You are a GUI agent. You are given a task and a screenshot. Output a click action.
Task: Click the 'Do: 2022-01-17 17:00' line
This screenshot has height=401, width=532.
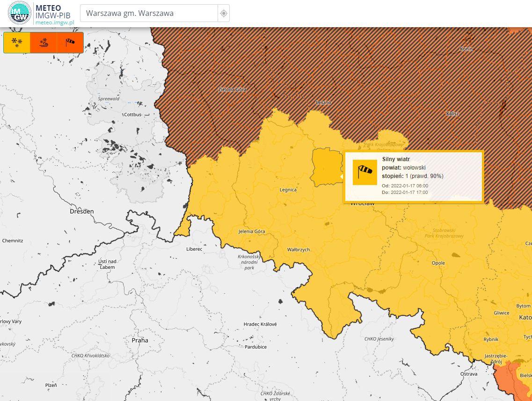[405, 193]
